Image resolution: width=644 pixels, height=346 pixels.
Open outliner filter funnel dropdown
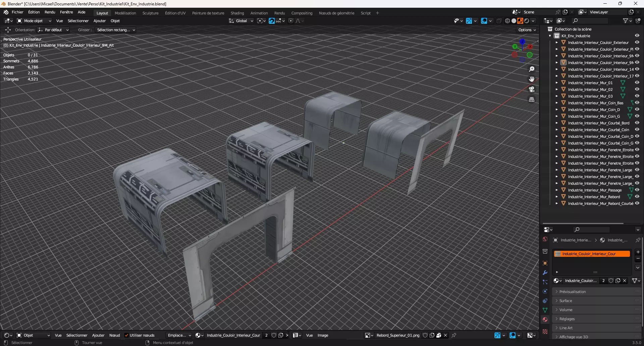[627, 21]
